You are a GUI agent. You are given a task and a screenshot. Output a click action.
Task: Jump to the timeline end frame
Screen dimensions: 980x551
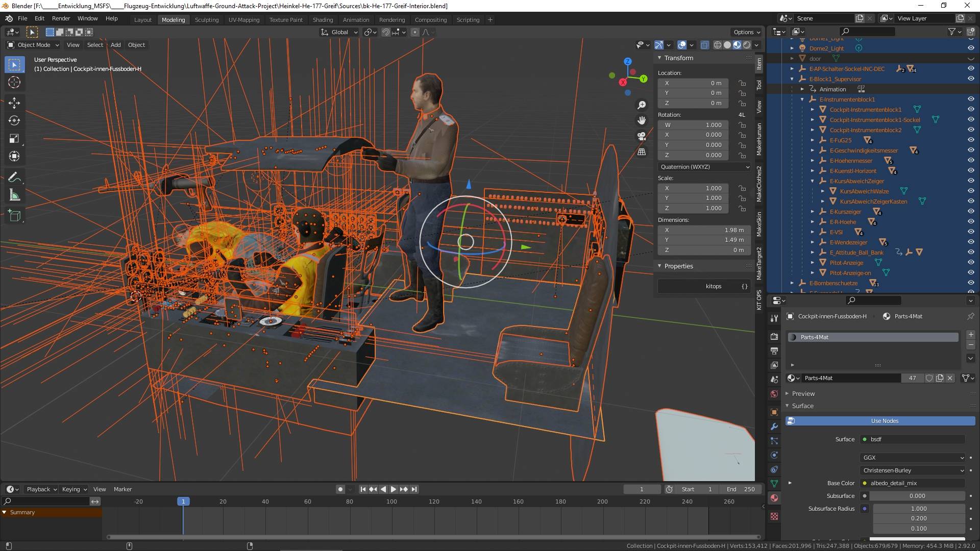(414, 489)
